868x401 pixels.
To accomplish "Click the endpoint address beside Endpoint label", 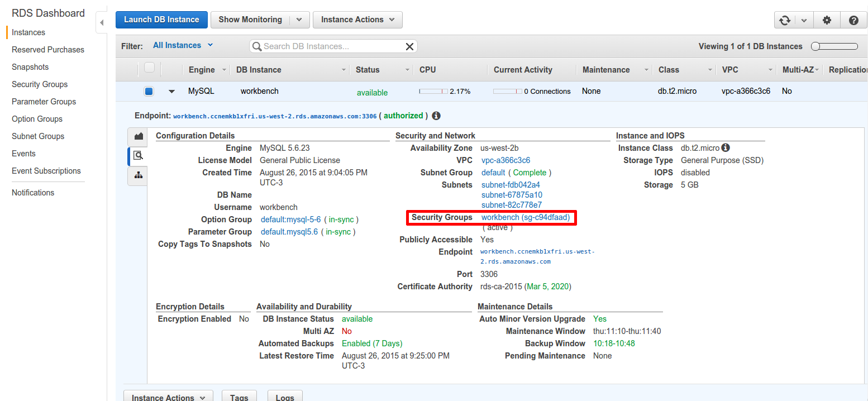I will (275, 116).
